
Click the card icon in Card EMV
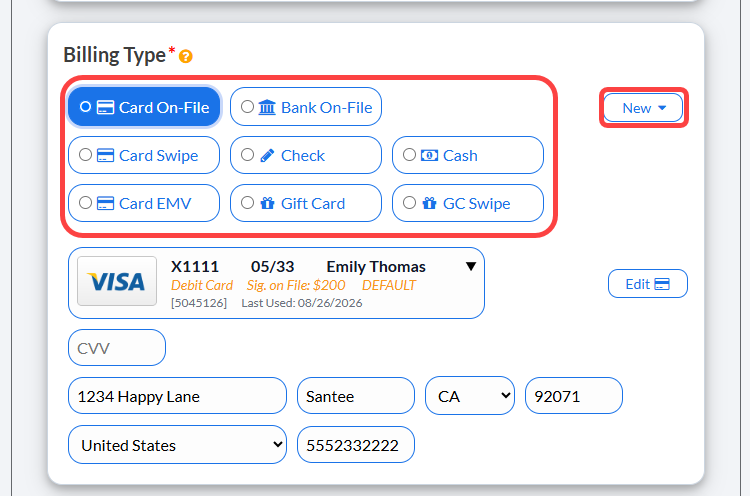pos(105,203)
